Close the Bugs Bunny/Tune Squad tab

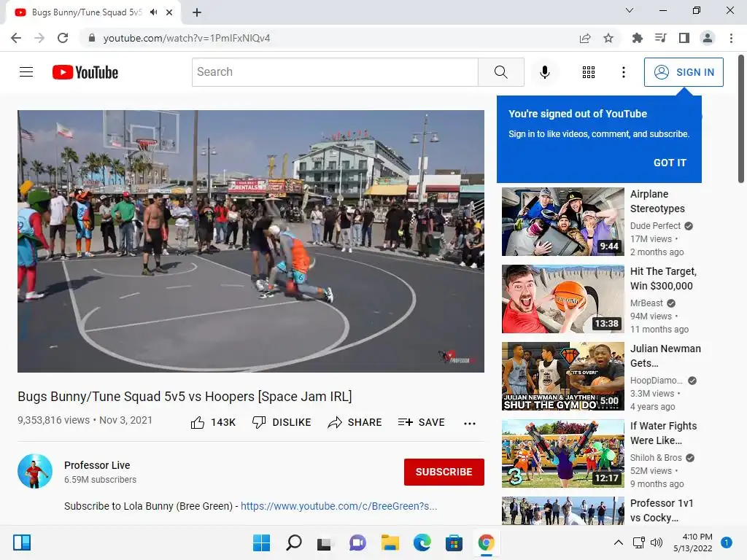pyautogui.click(x=169, y=12)
